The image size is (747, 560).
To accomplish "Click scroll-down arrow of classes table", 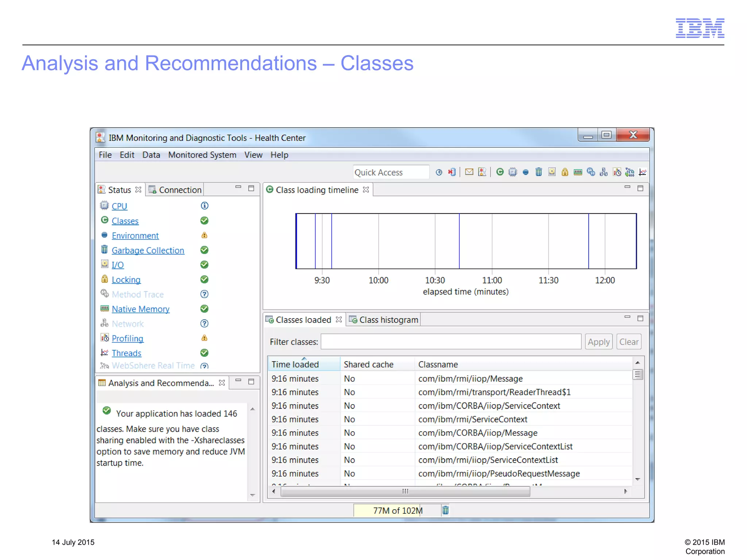I will click(x=638, y=479).
